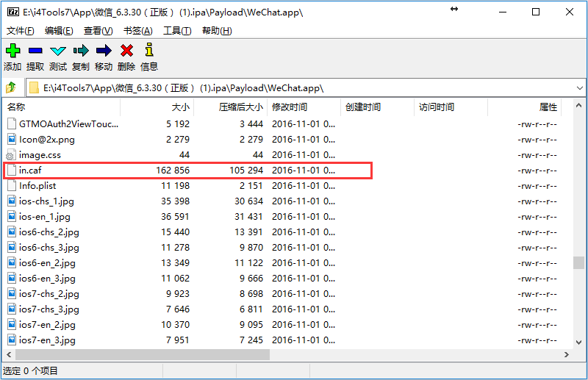Click the Test (测试) checkmark icon
The width and height of the screenshot is (588, 380).
coord(58,51)
